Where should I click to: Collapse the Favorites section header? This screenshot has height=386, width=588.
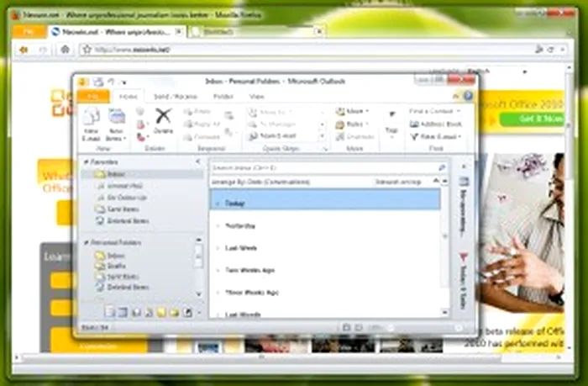click(x=87, y=162)
